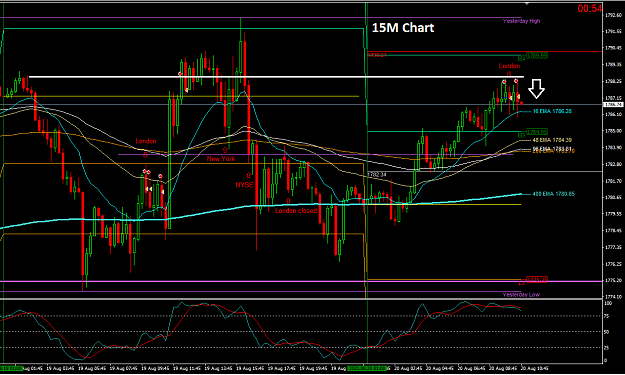This screenshot has height=375, width=625.
Task: Click 1774.10 on the price axis
Action: point(613,297)
